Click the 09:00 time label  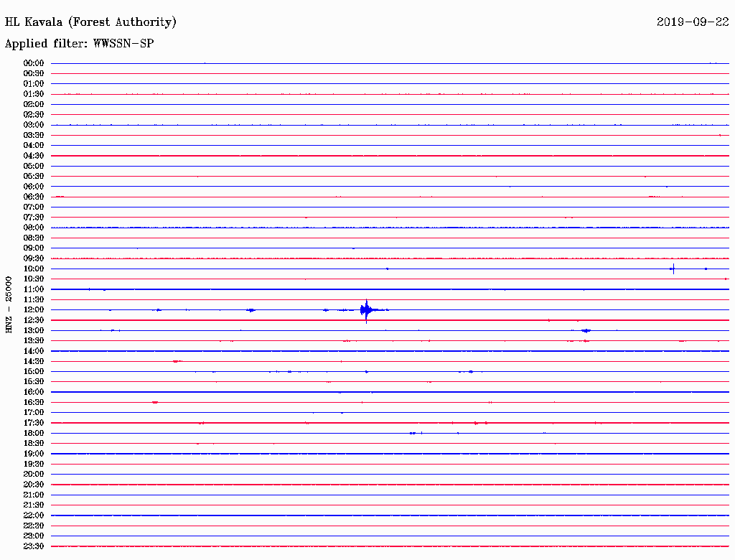pos(34,248)
